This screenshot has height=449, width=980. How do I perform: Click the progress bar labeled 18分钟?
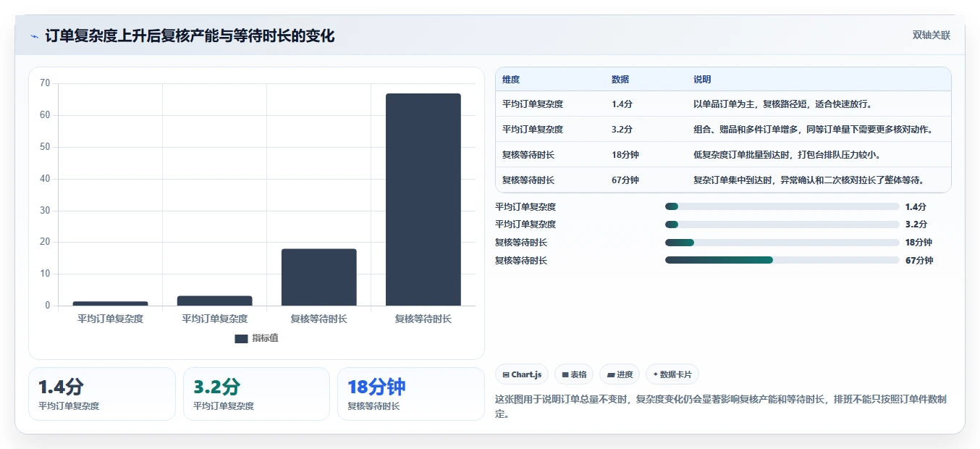point(782,243)
